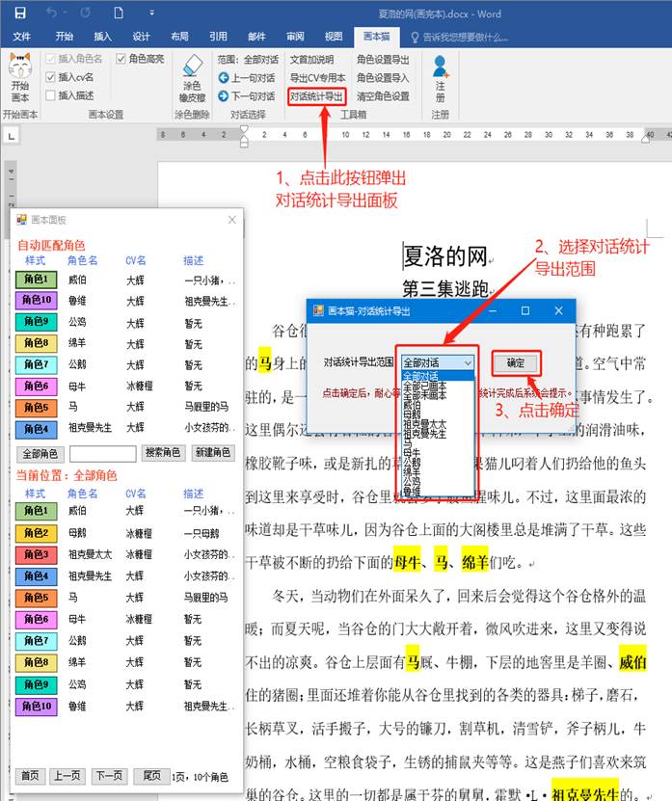
Task: Click red 角色3 swatch for 祖克曼太太
Action: (36, 554)
